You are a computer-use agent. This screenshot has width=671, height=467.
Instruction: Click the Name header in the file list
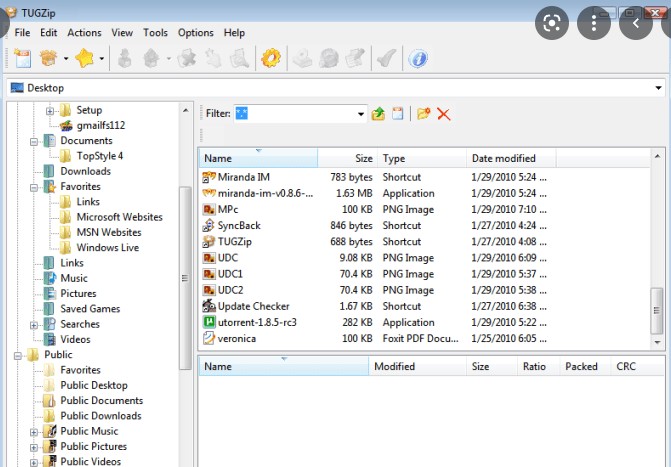(258, 158)
